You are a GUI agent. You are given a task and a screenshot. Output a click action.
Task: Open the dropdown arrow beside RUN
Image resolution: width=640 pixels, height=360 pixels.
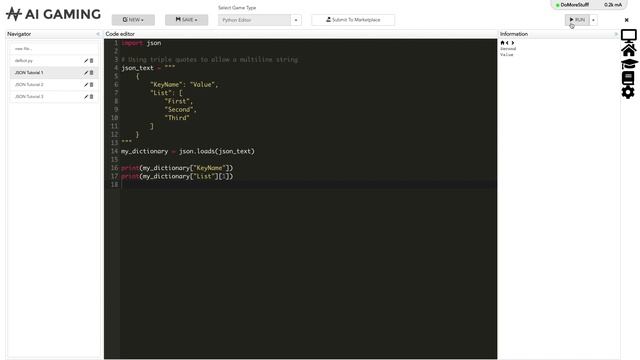pos(593,20)
